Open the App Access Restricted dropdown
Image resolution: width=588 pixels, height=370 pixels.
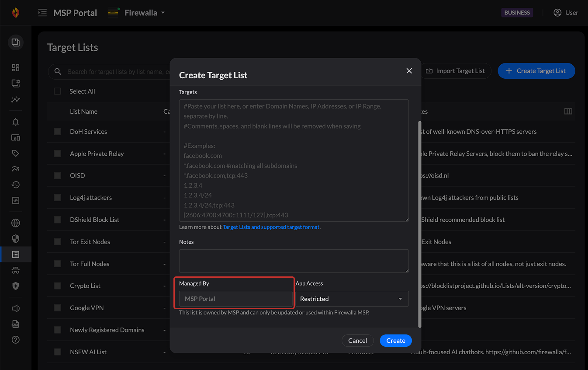point(352,299)
